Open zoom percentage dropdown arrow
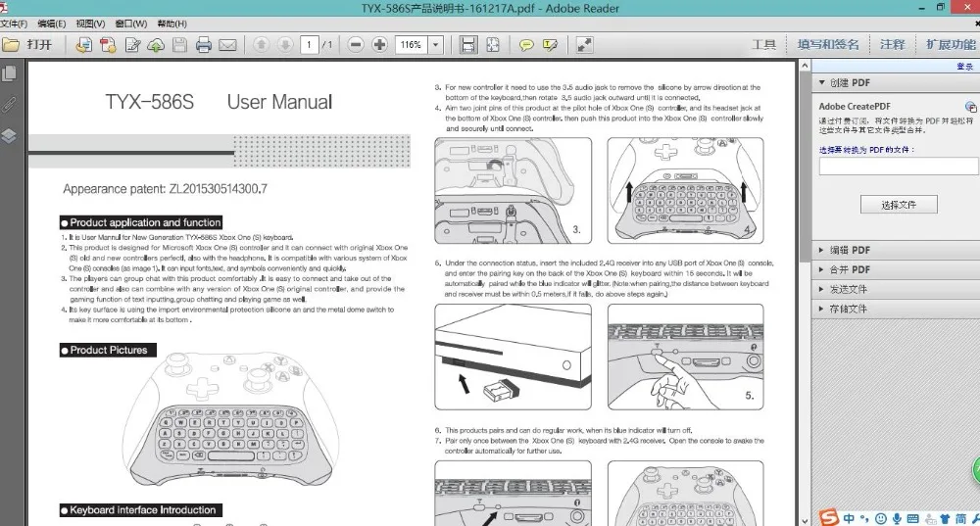The height and width of the screenshot is (526, 980). tap(436, 45)
